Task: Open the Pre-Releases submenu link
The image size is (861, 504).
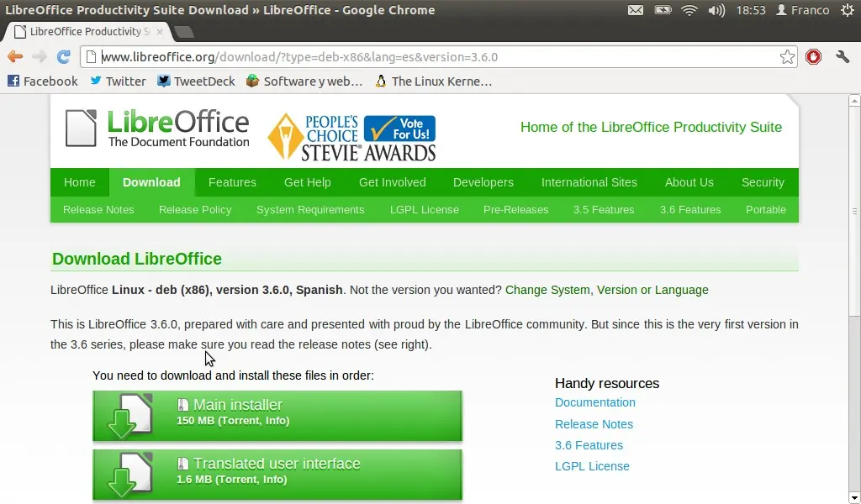Action: pyautogui.click(x=515, y=209)
